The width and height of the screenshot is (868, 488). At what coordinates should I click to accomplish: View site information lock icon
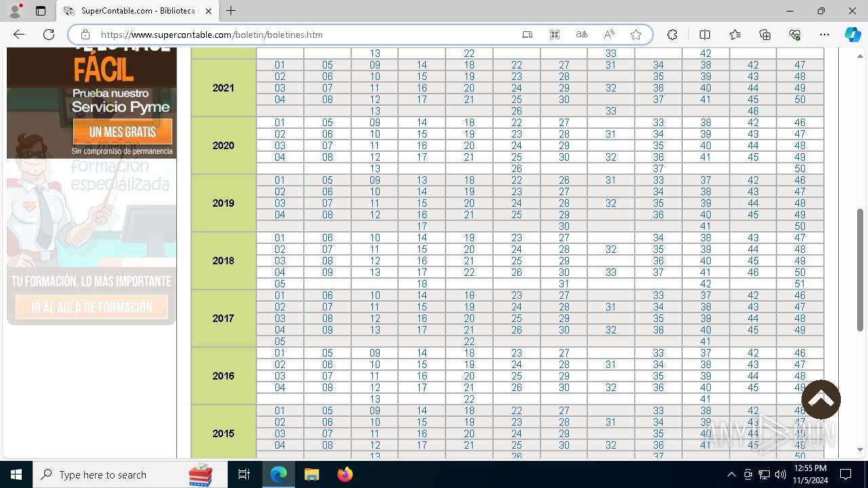85,35
